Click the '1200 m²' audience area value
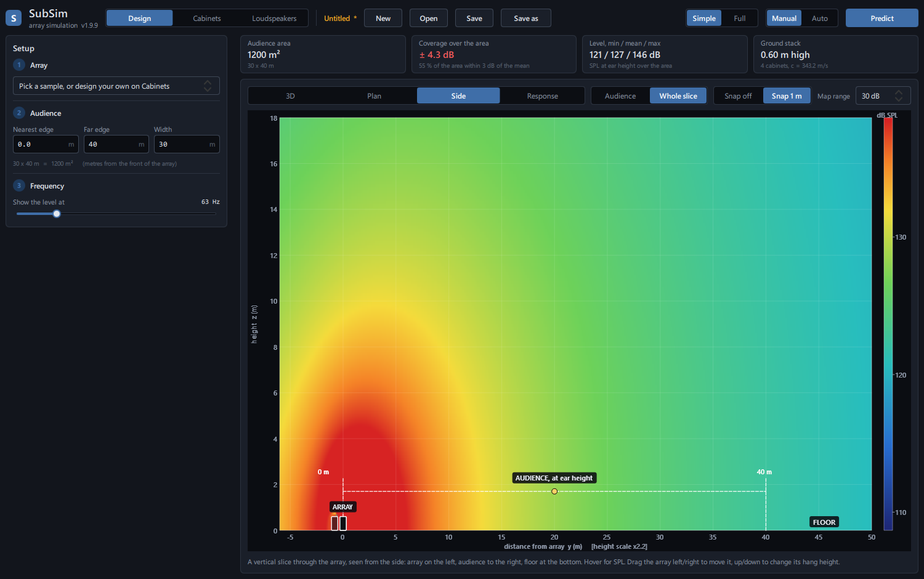Image resolution: width=924 pixels, height=579 pixels. coord(264,55)
